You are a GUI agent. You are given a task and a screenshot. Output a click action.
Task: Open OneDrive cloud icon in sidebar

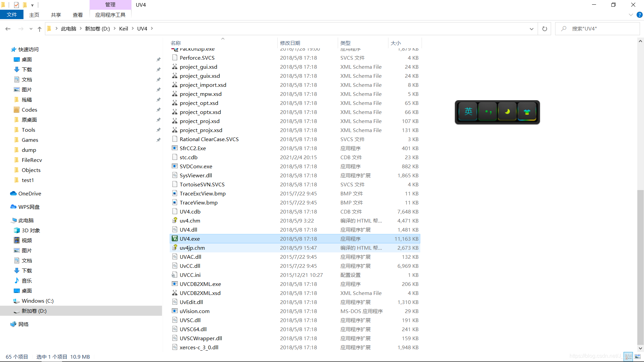pyautogui.click(x=13, y=193)
